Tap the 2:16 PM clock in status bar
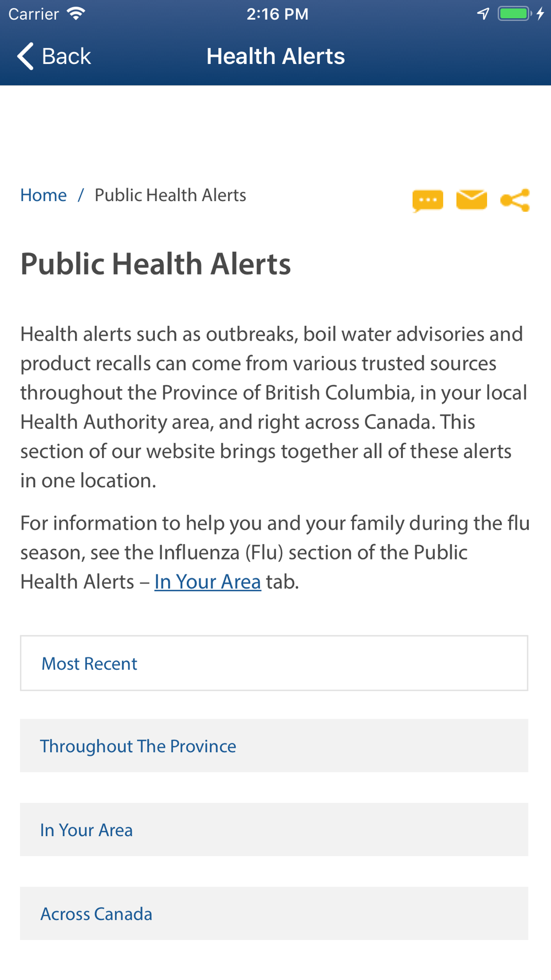The height and width of the screenshot is (980, 551). (277, 14)
